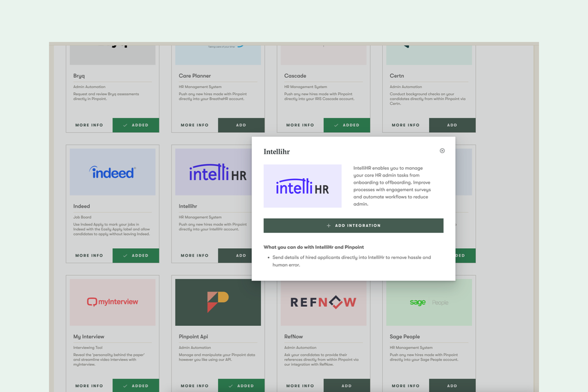Click "Admin Automation" label under RefNow
Viewport: 588px width, 392px height.
300,347
